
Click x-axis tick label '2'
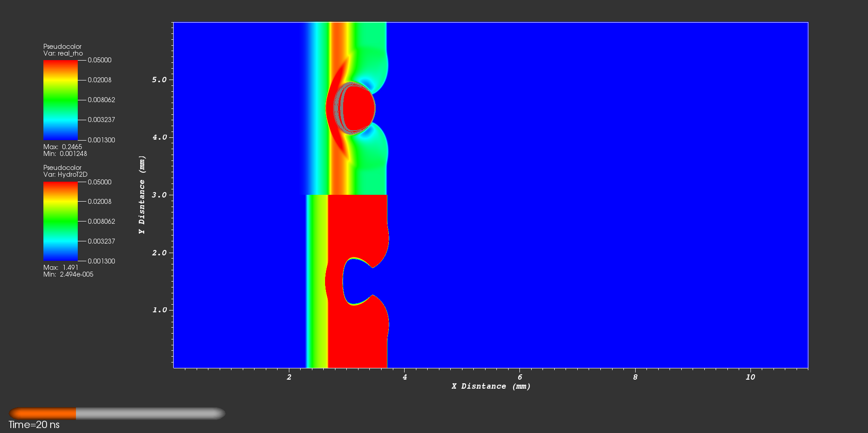[289, 377]
